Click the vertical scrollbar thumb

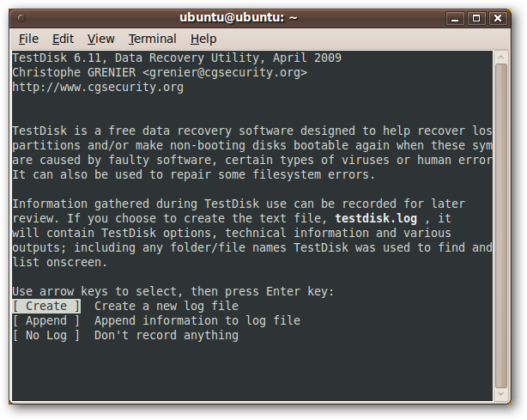pyautogui.click(x=500, y=225)
